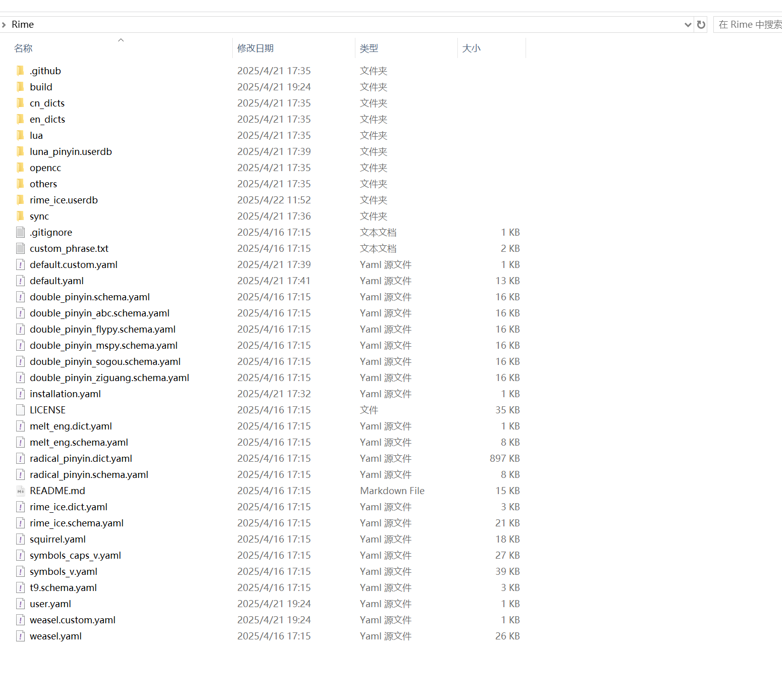Click the opencc folder icon
Image resolution: width=782 pixels, height=700 pixels.
click(20, 168)
